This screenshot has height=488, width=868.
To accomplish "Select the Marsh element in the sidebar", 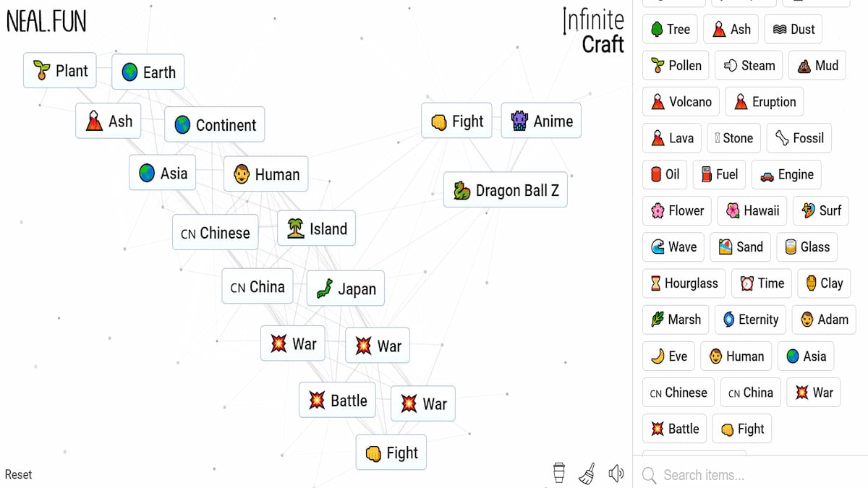I will coord(675,320).
